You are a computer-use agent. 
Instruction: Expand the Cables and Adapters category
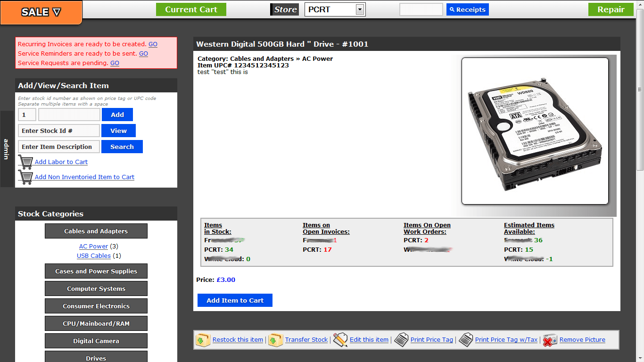[x=96, y=231]
